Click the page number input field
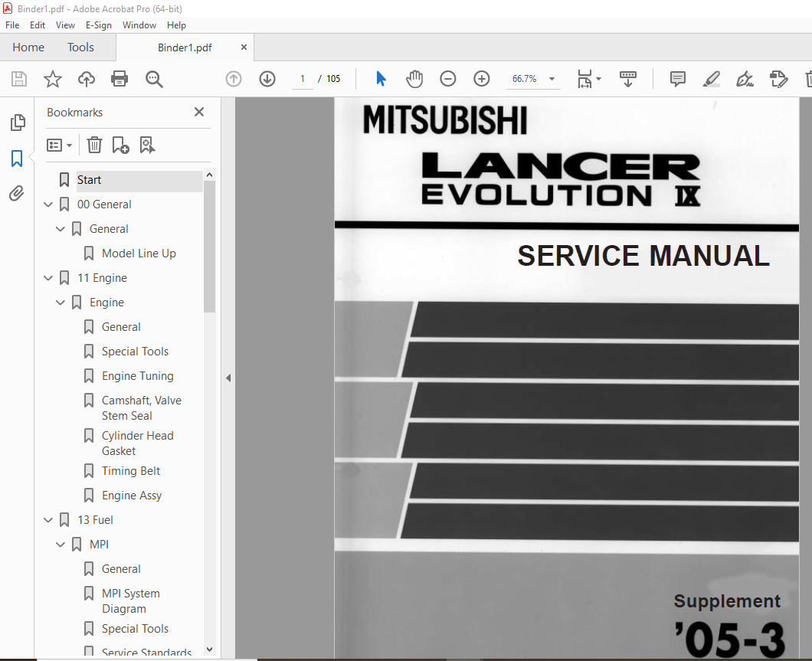The height and width of the screenshot is (661, 812). 303,79
